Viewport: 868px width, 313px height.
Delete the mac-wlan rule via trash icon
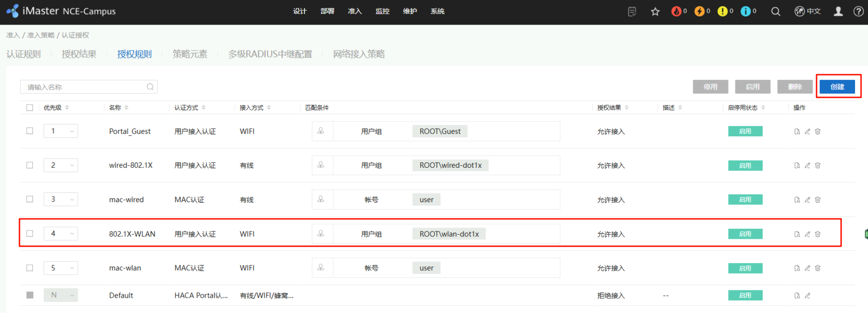817,268
